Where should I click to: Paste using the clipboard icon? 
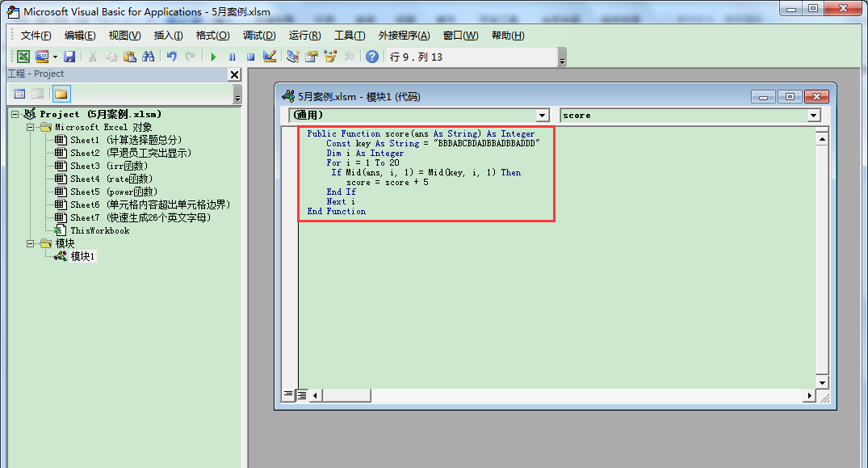point(129,57)
